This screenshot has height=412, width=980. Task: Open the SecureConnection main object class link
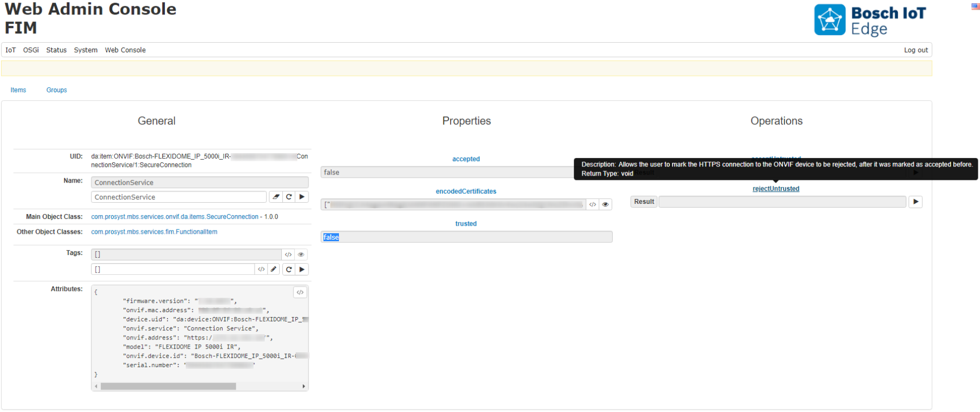click(x=175, y=217)
